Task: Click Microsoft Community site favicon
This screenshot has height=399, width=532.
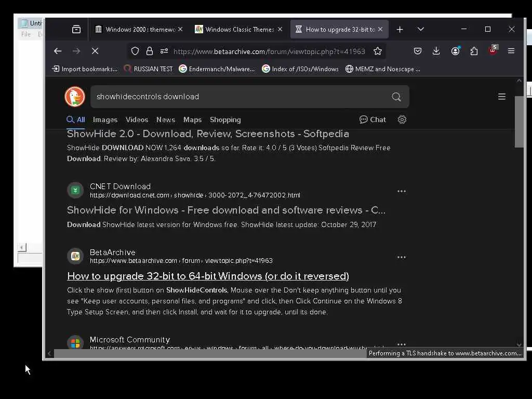Action: 75,343
